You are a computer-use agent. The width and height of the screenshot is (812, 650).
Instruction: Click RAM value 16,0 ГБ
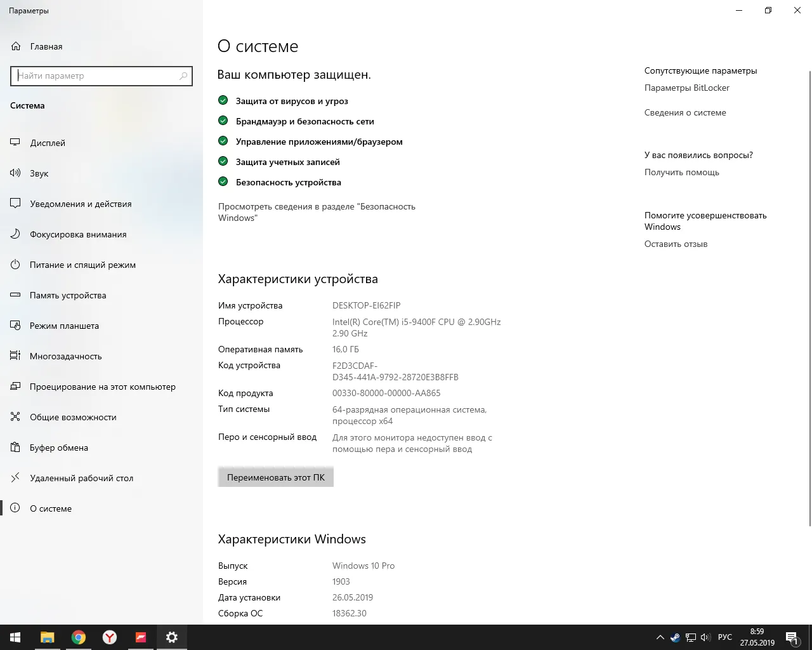(346, 349)
